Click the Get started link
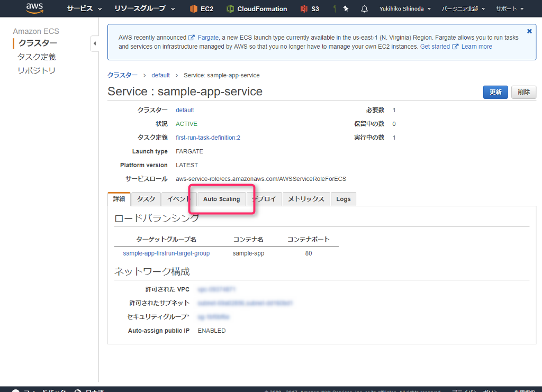 tap(435, 46)
